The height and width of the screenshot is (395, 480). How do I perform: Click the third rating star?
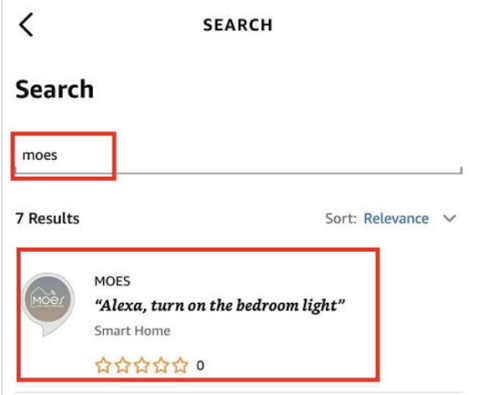coord(142,365)
